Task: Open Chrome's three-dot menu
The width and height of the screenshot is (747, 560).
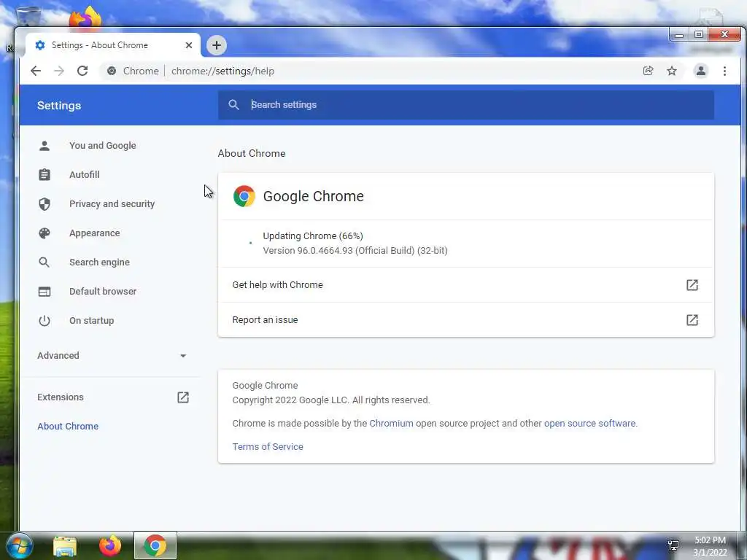Action: point(724,71)
